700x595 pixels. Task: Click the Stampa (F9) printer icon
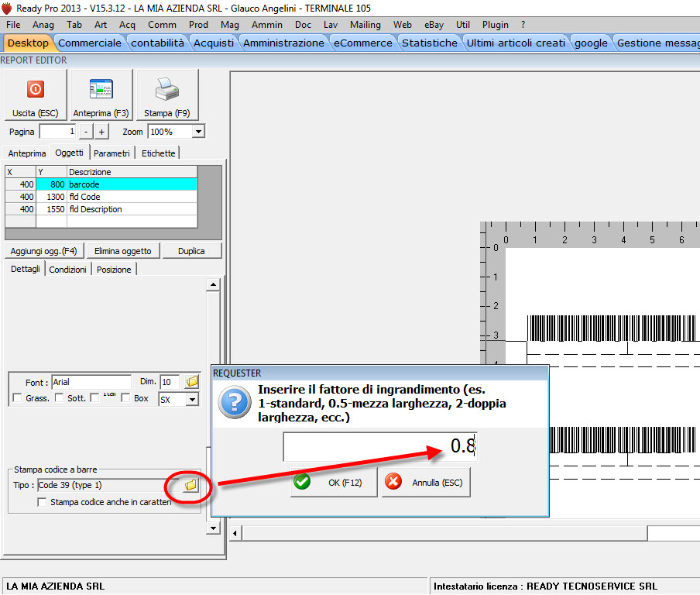[167, 89]
